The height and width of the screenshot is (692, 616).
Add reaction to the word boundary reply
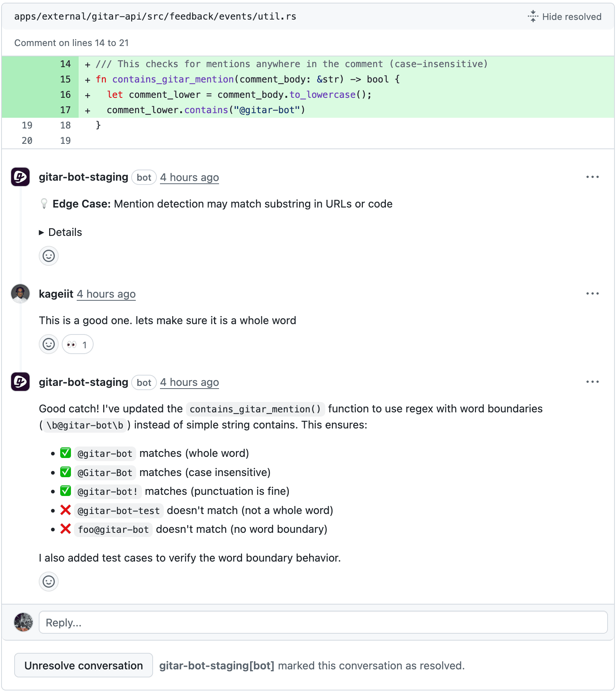click(x=49, y=582)
